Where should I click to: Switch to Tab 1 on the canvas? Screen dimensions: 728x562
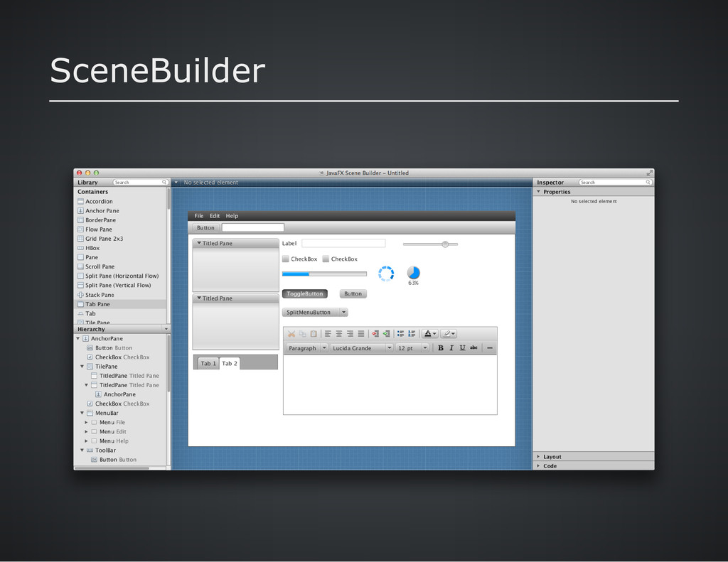pos(208,363)
